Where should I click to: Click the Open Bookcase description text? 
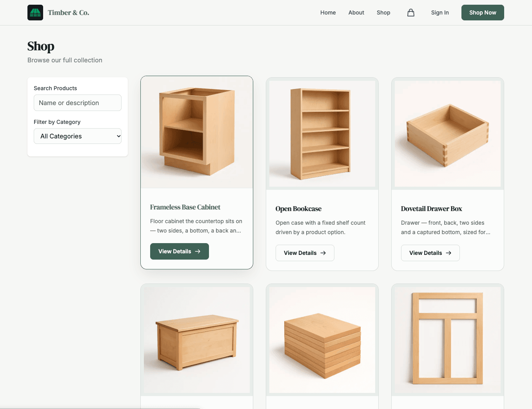320,227
